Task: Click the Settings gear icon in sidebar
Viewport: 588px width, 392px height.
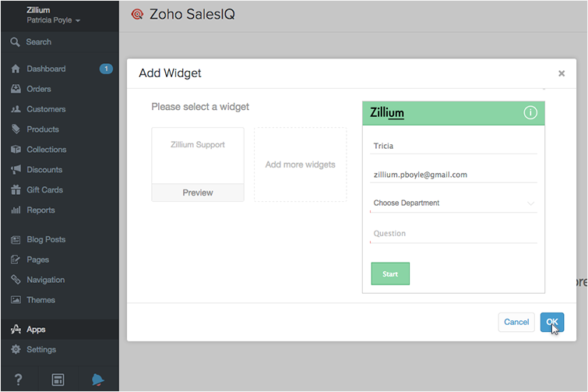Action: 16,350
